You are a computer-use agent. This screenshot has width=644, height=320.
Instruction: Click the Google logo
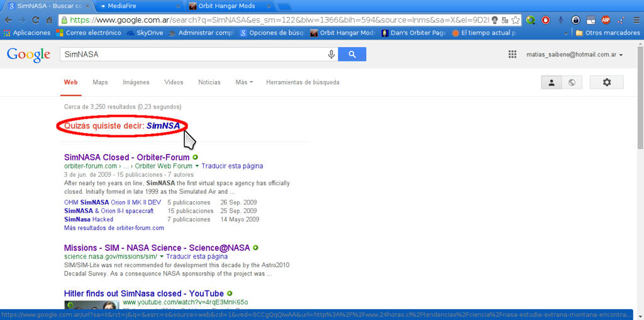28,55
